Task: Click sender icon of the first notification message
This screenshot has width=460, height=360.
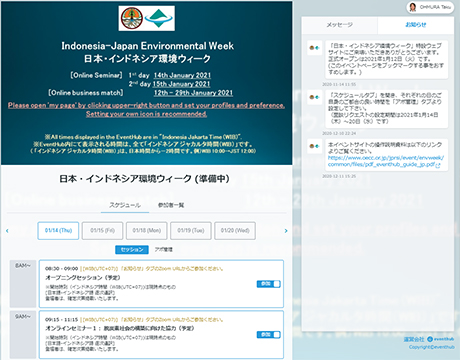Action: 314,48
